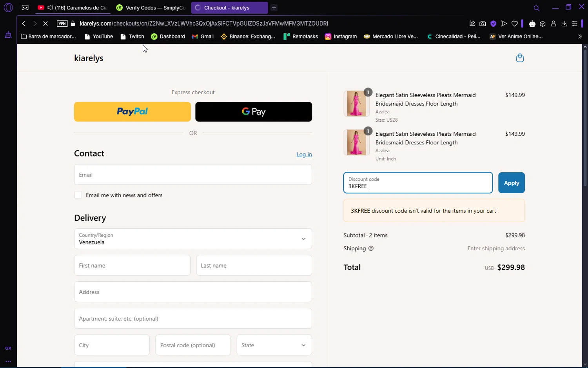Open the sidebar three-dots setup
Screen dimensions: 588x368
pos(8,361)
